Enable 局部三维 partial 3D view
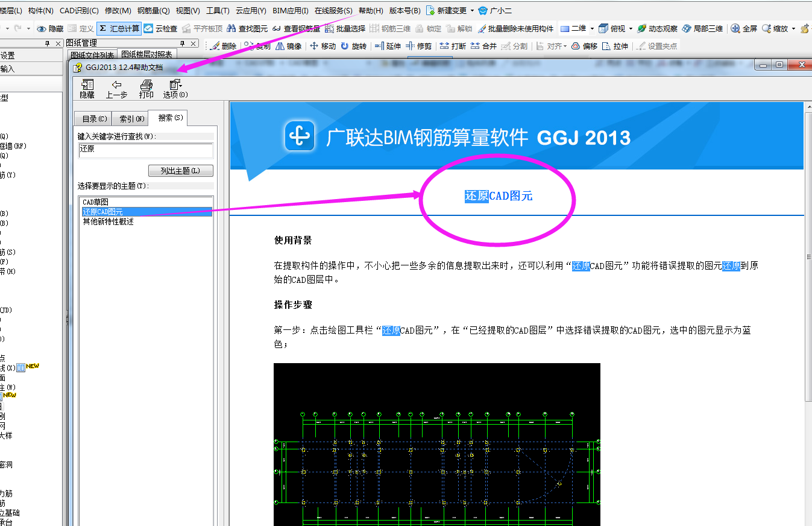This screenshot has height=526, width=812. point(702,28)
